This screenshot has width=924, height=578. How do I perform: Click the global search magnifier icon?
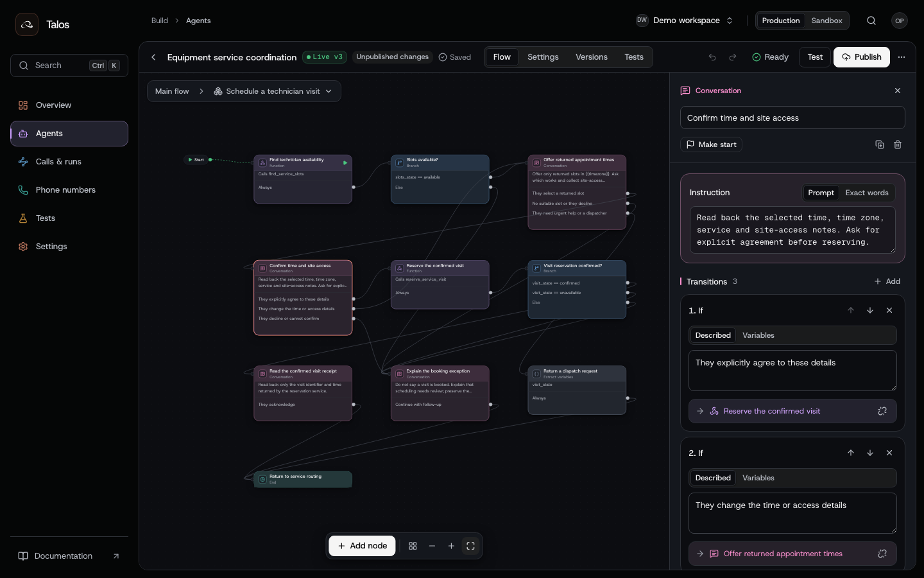click(871, 21)
